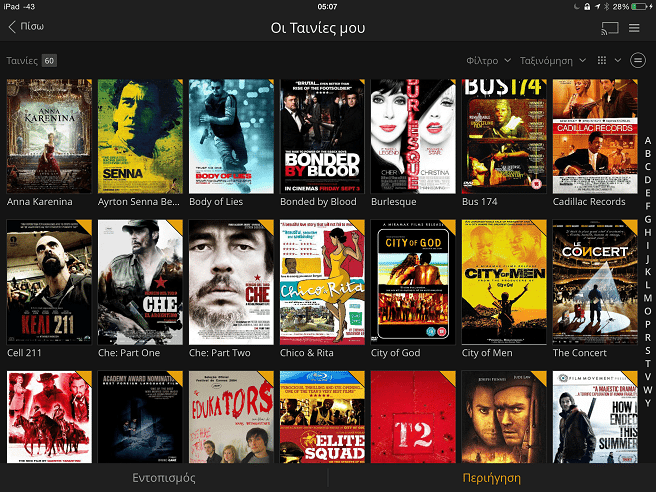656x492 pixels.
Task: Open the Edukators poster
Action: click(231, 417)
